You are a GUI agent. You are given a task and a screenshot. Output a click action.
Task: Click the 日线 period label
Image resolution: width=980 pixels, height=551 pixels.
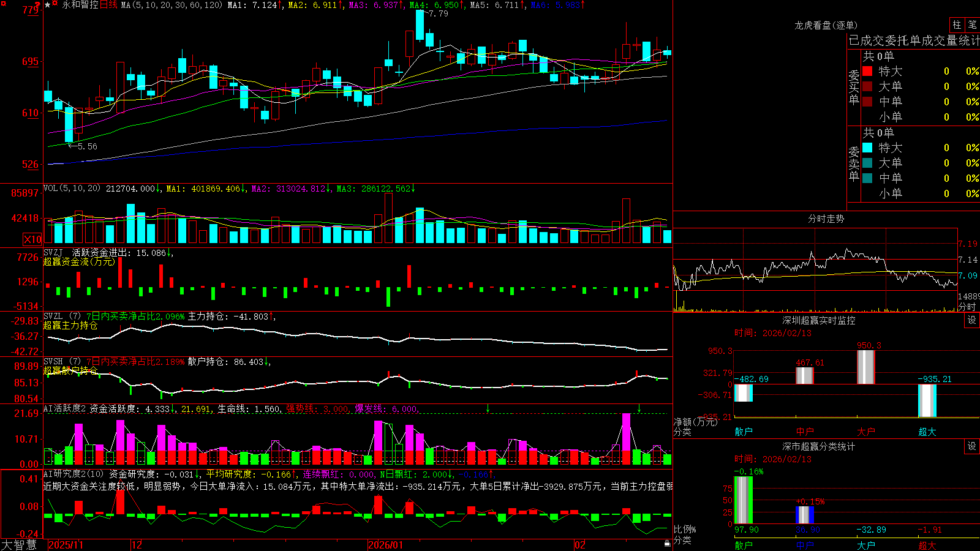[x=108, y=5]
